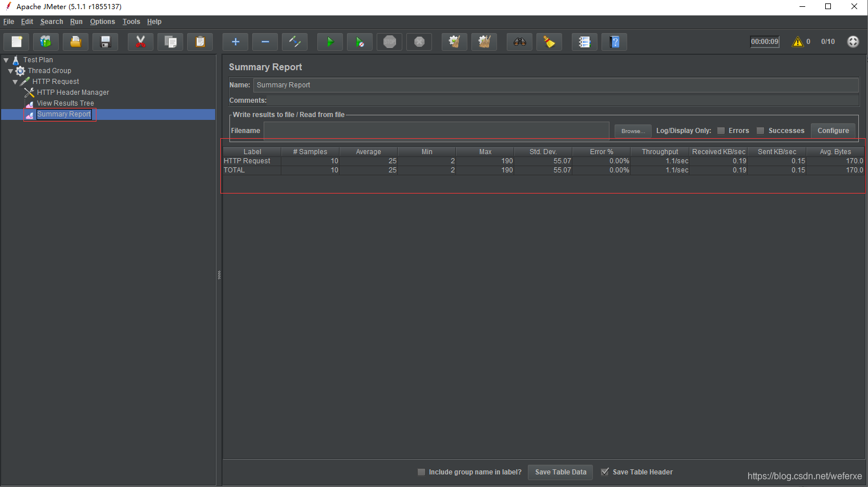The image size is (868, 487).
Task: Select View Results Tree in tree
Action: coord(65,103)
